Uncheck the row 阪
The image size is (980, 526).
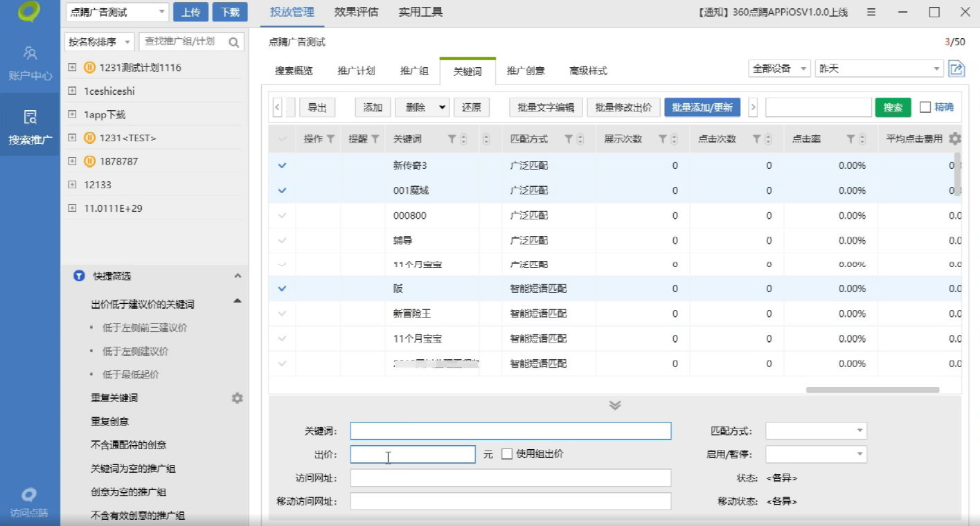click(x=282, y=289)
